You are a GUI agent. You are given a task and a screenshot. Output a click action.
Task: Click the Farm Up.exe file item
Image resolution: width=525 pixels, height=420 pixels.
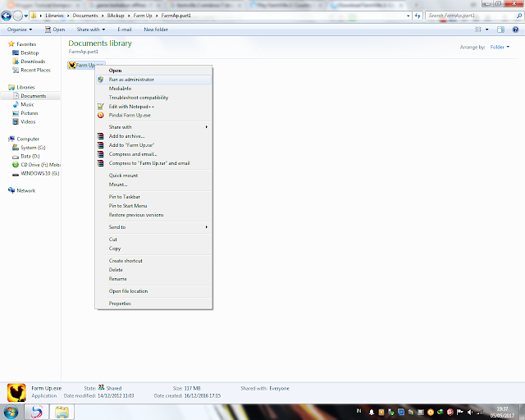(86, 65)
